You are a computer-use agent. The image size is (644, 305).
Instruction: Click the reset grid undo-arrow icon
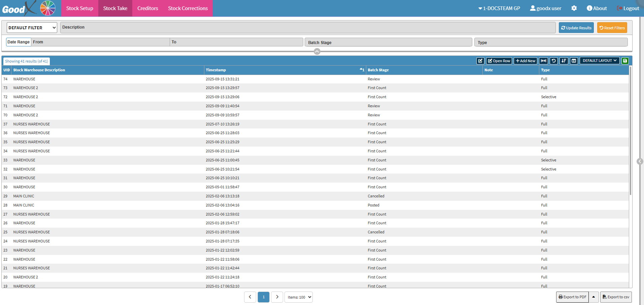pyautogui.click(x=553, y=61)
